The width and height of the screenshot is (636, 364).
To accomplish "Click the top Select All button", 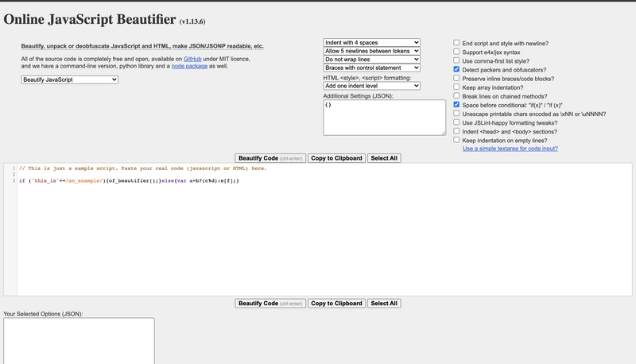I will 384,158.
